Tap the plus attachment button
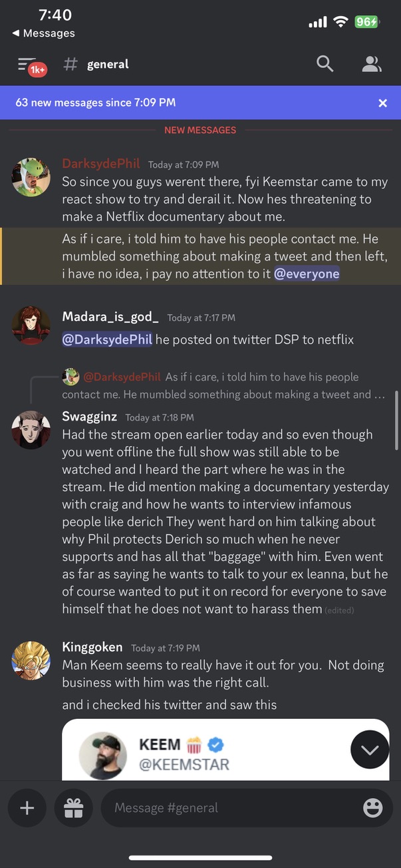Viewport: 401px width, 868px height. 27,808
